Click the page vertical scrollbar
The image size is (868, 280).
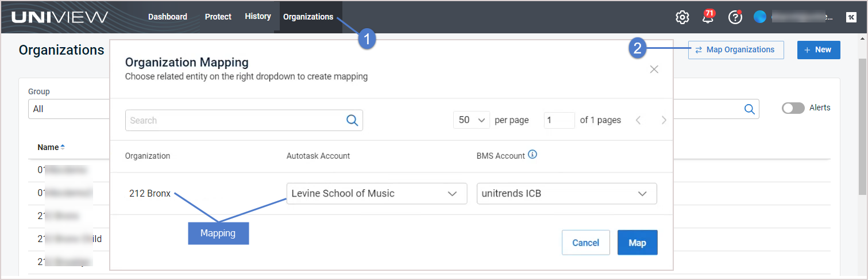[x=863, y=126]
